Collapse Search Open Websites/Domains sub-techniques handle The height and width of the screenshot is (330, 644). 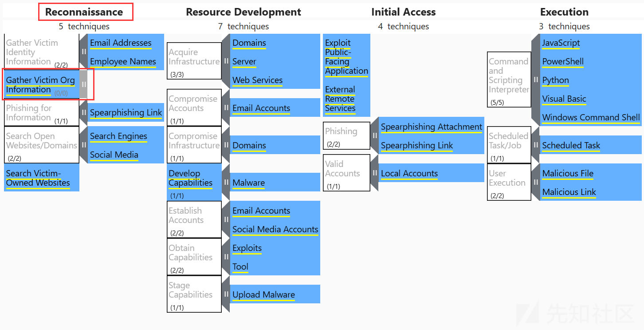pyautogui.click(x=83, y=145)
